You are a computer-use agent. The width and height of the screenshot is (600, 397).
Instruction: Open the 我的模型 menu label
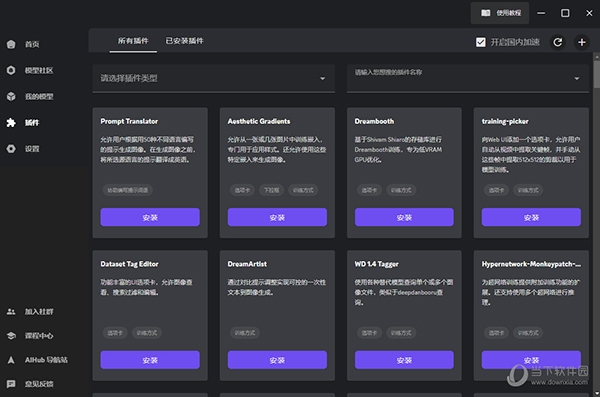pos(39,96)
